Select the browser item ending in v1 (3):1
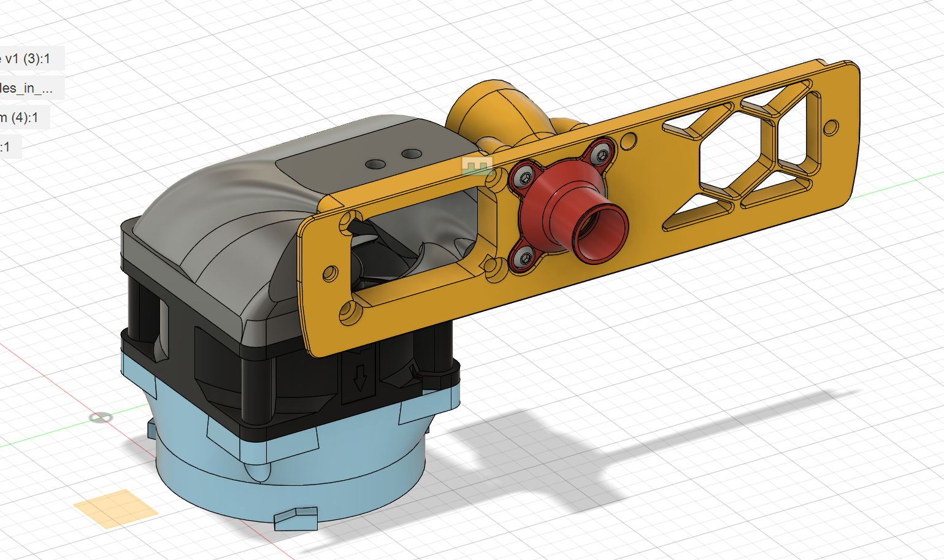The width and height of the screenshot is (944, 560). tap(31, 59)
